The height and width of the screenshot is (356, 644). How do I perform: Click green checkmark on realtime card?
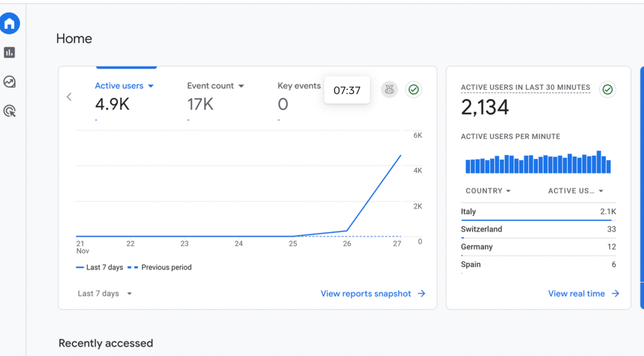[x=607, y=89]
